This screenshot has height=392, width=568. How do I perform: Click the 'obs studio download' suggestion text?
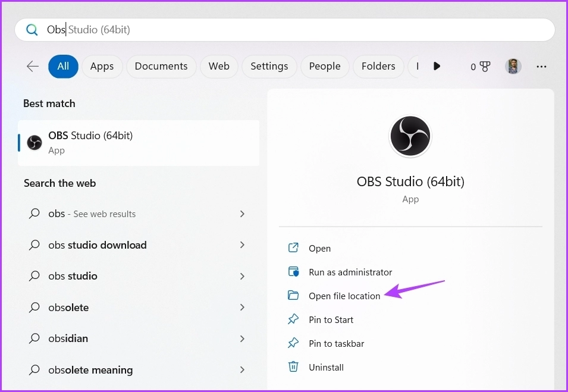coord(98,245)
